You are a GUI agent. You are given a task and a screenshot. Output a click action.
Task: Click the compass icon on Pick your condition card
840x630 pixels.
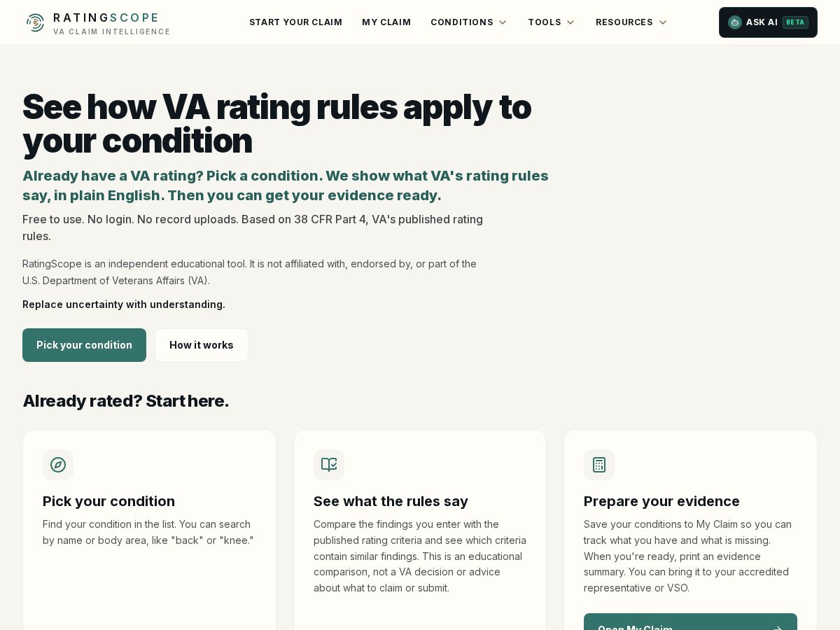(x=58, y=465)
